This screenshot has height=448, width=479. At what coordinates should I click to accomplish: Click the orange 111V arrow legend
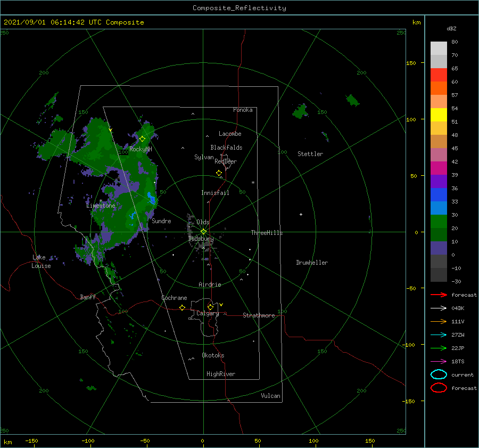coord(439,321)
